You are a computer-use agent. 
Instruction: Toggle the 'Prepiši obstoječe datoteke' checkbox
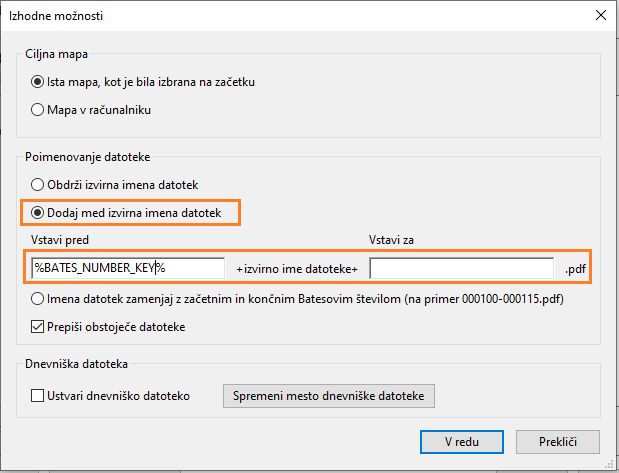point(39,326)
